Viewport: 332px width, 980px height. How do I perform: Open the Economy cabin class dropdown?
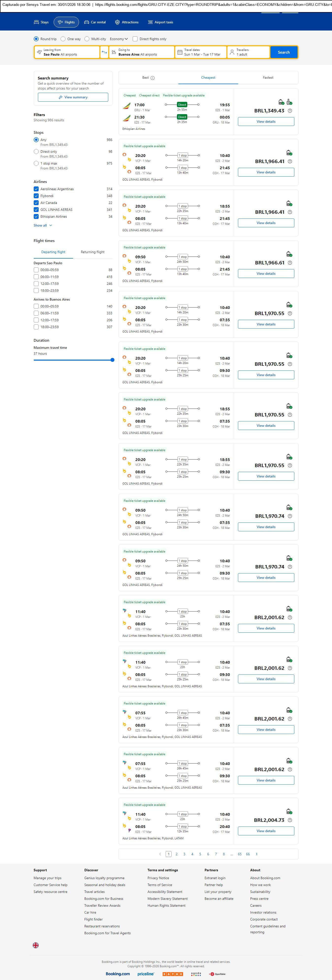(x=119, y=39)
